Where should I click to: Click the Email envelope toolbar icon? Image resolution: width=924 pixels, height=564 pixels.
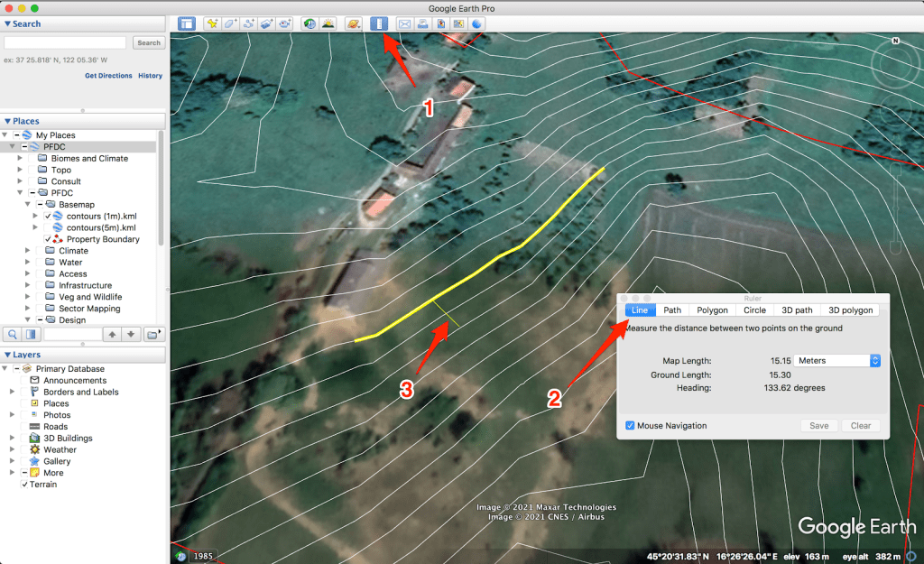click(404, 23)
